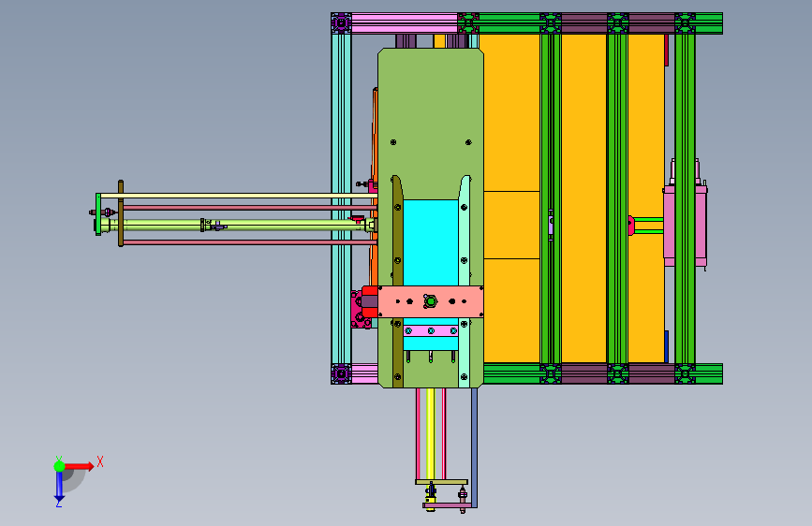The width and height of the screenshot is (812, 526).
Task: Select the blue vertical bar below the frame
Action: (x=474, y=447)
